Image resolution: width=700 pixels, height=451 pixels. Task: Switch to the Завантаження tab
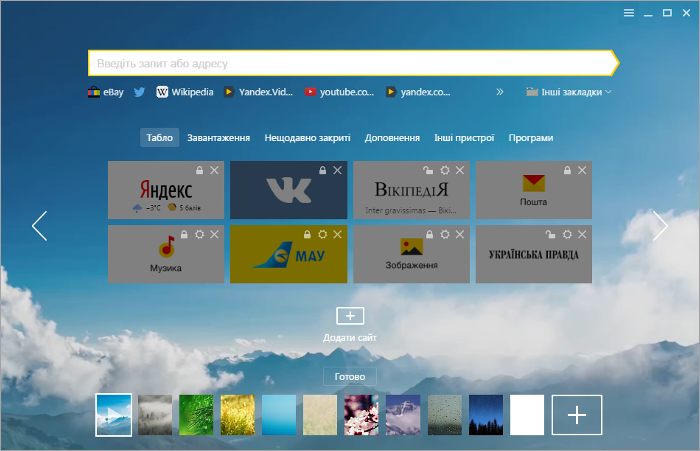218,138
